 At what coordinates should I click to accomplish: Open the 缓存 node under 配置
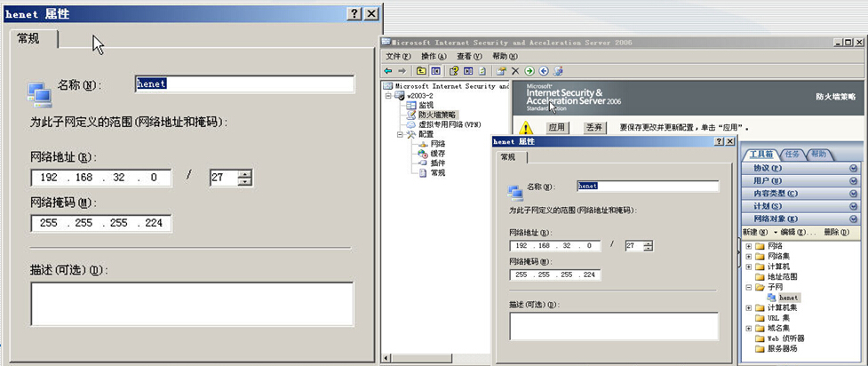point(437,154)
